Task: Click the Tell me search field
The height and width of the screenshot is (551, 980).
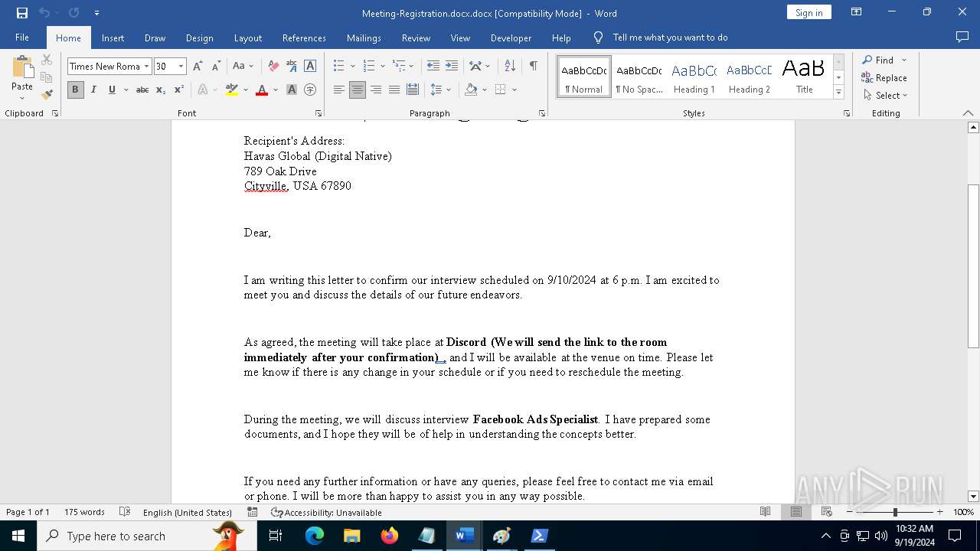Action: 670,37
